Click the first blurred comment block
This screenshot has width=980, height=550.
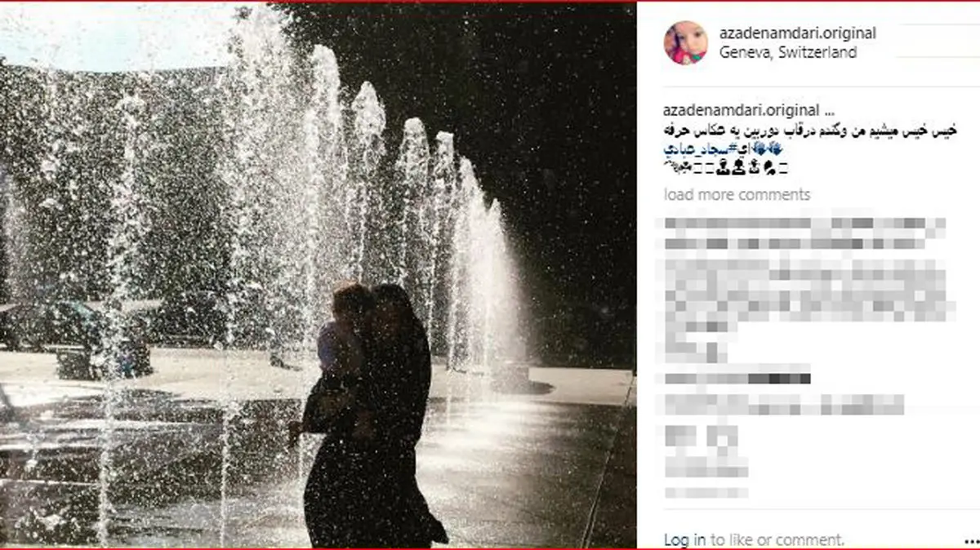point(804,231)
